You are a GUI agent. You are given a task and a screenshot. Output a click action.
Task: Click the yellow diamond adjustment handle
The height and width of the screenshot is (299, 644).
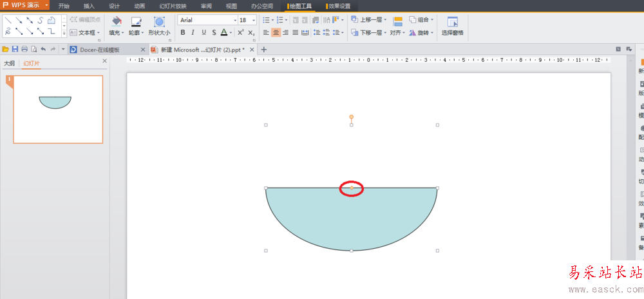point(352,188)
